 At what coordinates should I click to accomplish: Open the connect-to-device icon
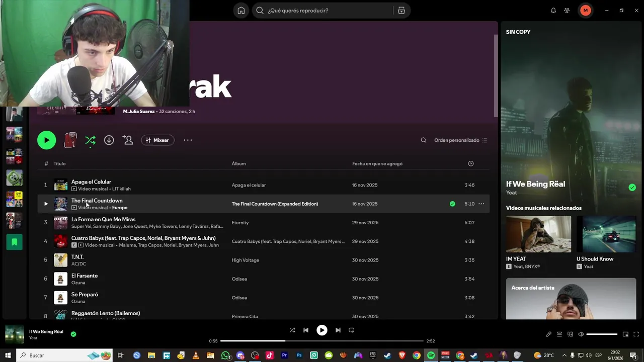pyautogui.click(x=570, y=334)
